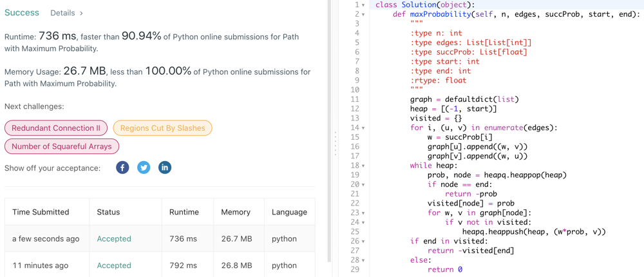Open Number of Squareful Arrays challenge
Image resolution: width=644 pixels, height=277 pixels.
(x=61, y=146)
